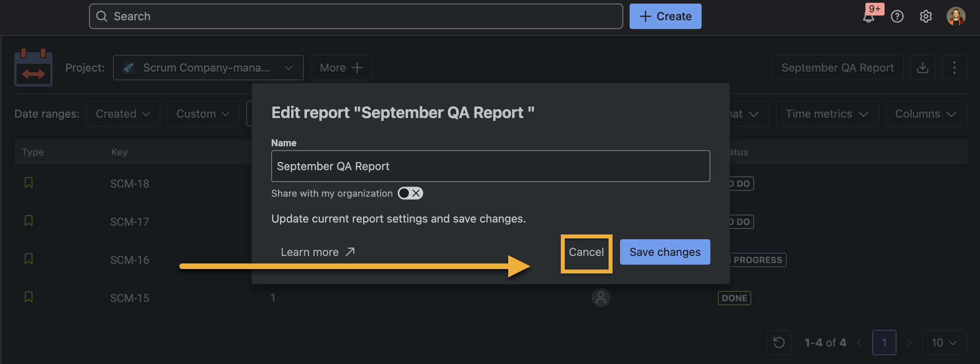Open the Learn more link
Screen dimensions: 980x364
point(317,252)
